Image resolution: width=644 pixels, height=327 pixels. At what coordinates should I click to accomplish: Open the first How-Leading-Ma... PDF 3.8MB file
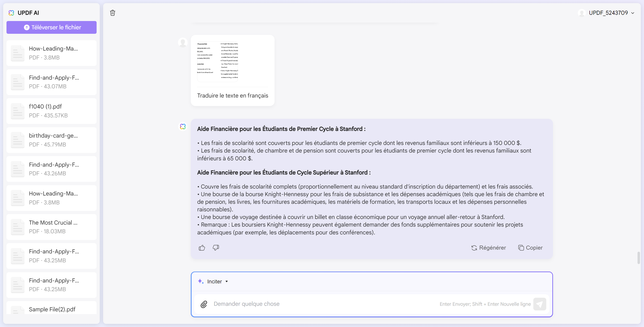click(51, 53)
